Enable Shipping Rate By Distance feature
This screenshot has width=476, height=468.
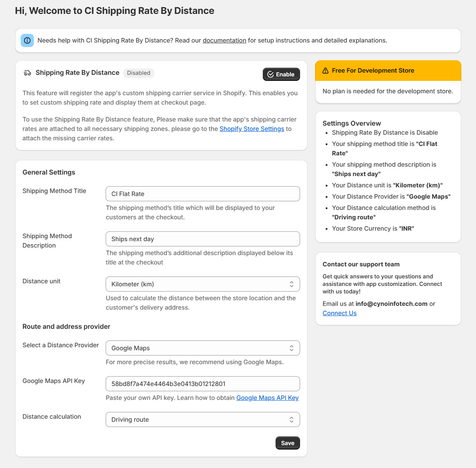click(281, 74)
